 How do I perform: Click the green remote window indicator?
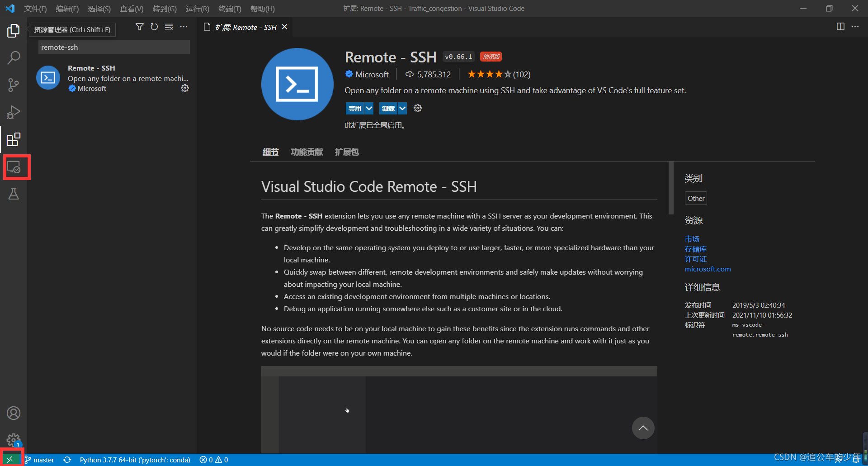pyautogui.click(x=10, y=460)
